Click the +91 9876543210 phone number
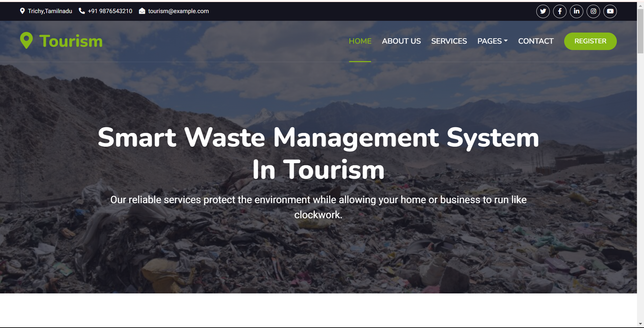644x328 pixels. click(110, 11)
